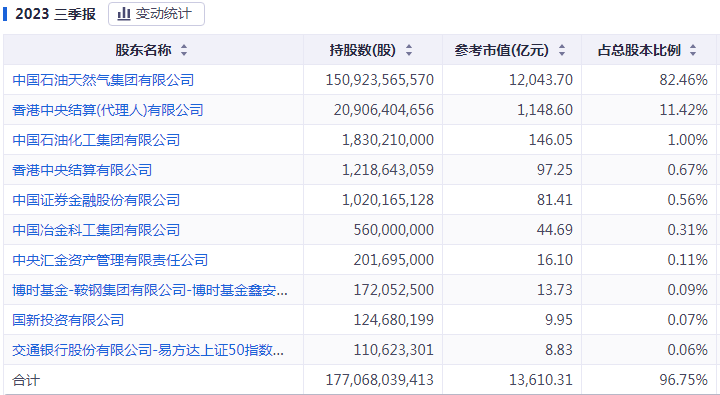The image size is (720, 395).
Task: Select the 占总股本比例 column header text
Action: pyautogui.click(x=639, y=50)
